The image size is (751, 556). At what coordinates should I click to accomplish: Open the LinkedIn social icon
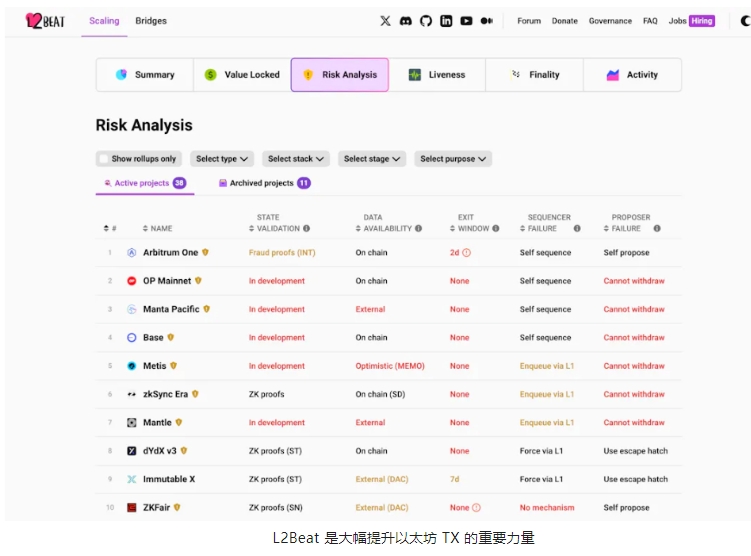(x=446, y=21)
